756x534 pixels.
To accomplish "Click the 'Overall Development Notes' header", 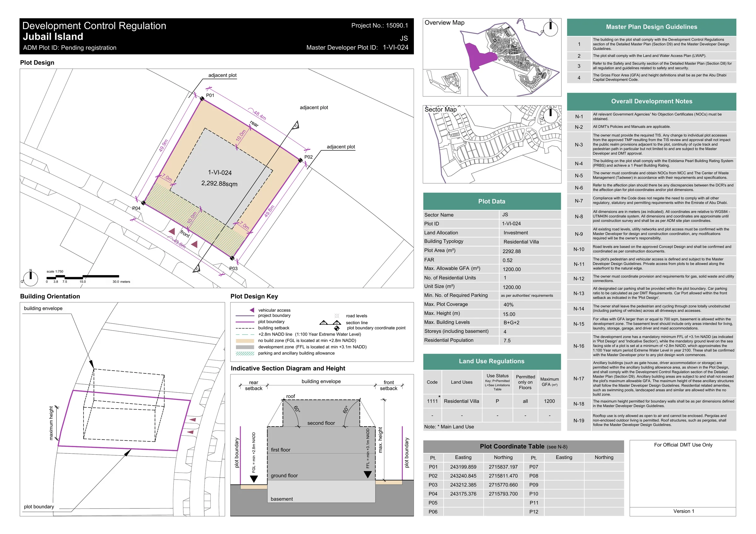I will [651, 101].
